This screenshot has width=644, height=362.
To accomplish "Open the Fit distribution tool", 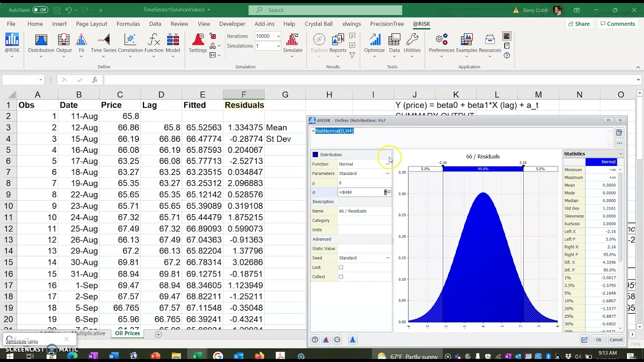I will (x=81, y=44).
